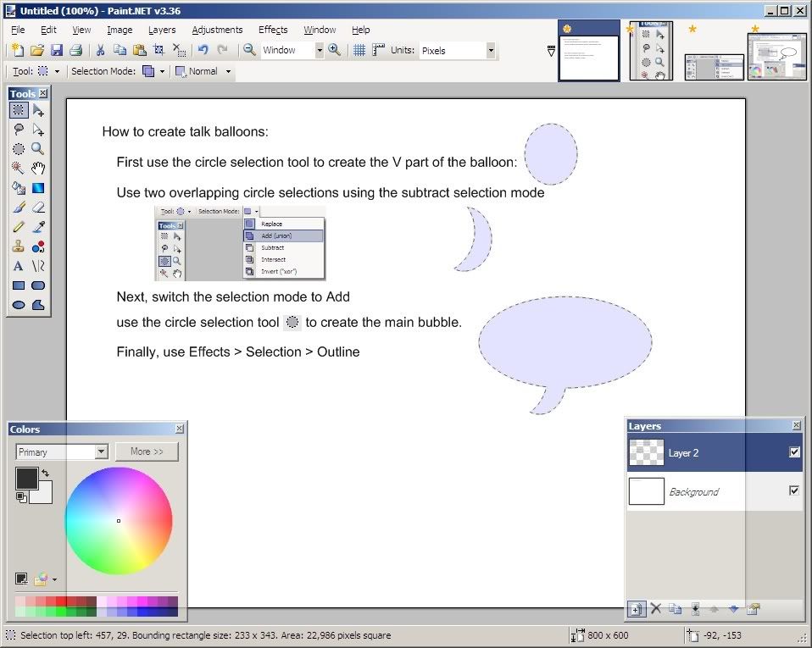
Task: Duplicate the selected layer
Action: coord(676,609)
